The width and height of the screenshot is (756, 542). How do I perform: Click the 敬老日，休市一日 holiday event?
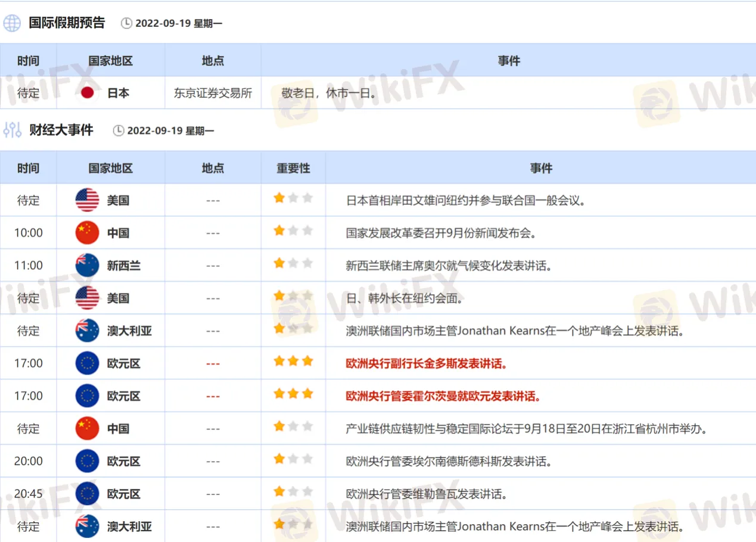(329, 93)
